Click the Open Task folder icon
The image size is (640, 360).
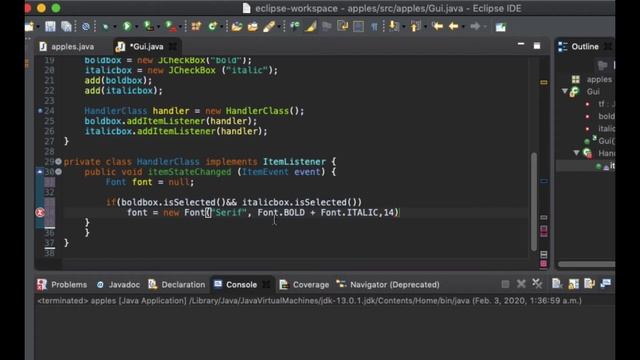pyautogui.click(x=253, y=27)
